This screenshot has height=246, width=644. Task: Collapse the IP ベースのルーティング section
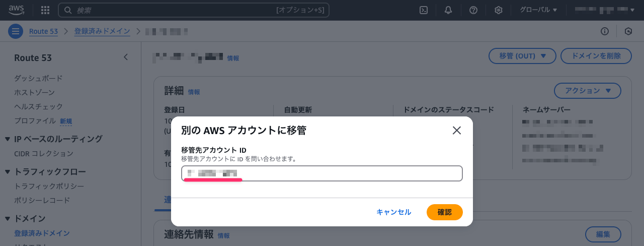coord(8,139)
